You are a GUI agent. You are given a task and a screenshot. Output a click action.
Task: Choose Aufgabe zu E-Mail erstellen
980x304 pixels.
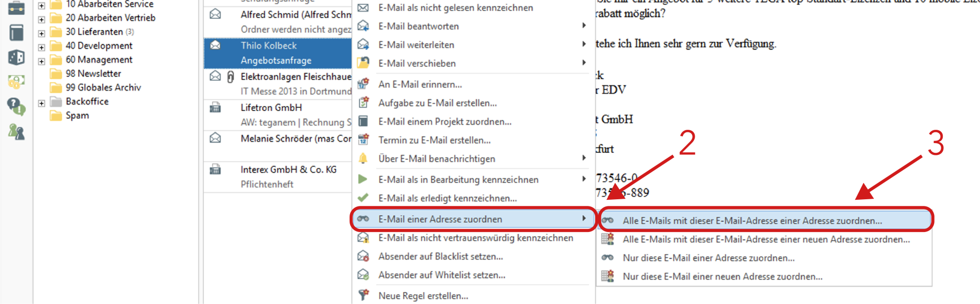[x=473, y=103]
